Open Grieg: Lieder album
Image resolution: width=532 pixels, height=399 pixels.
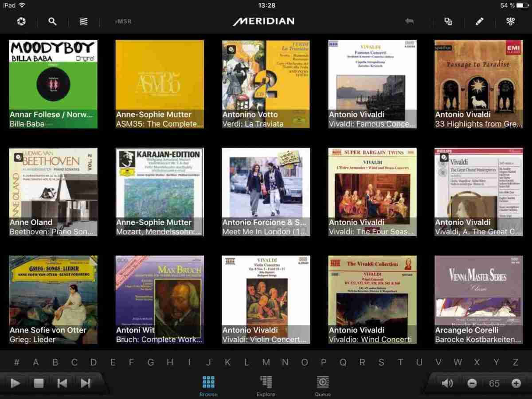pyautogui.click(x=53, y=300)
